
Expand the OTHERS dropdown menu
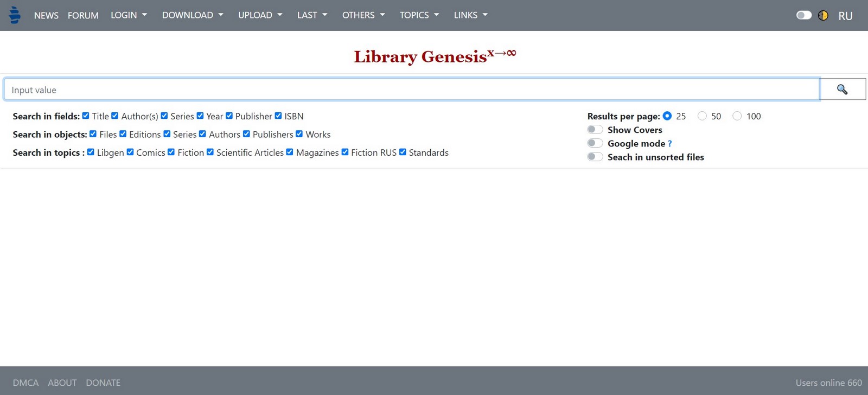[363, 15]
